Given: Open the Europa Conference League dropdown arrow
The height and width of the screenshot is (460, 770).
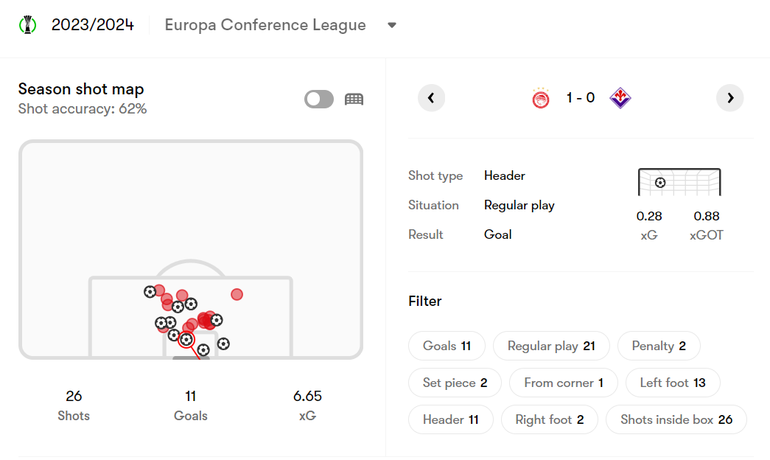Looking at the screenshot, I should point(391,25).
